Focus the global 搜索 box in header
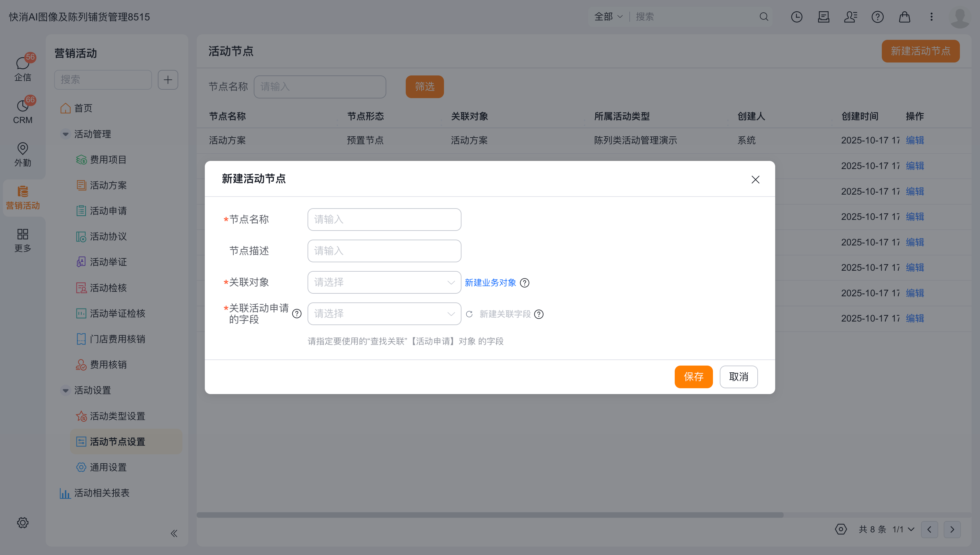Screen dimensions: 980x555 [694, 17]
